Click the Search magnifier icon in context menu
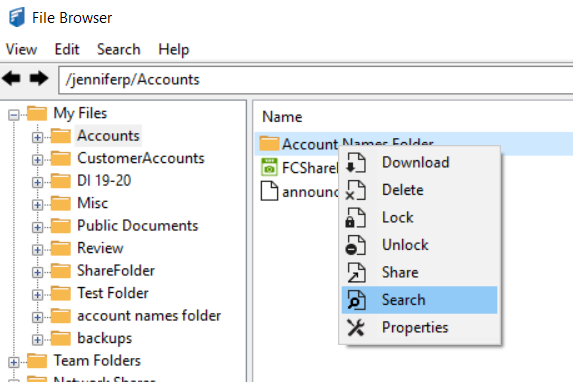 [x=356, y=300]
